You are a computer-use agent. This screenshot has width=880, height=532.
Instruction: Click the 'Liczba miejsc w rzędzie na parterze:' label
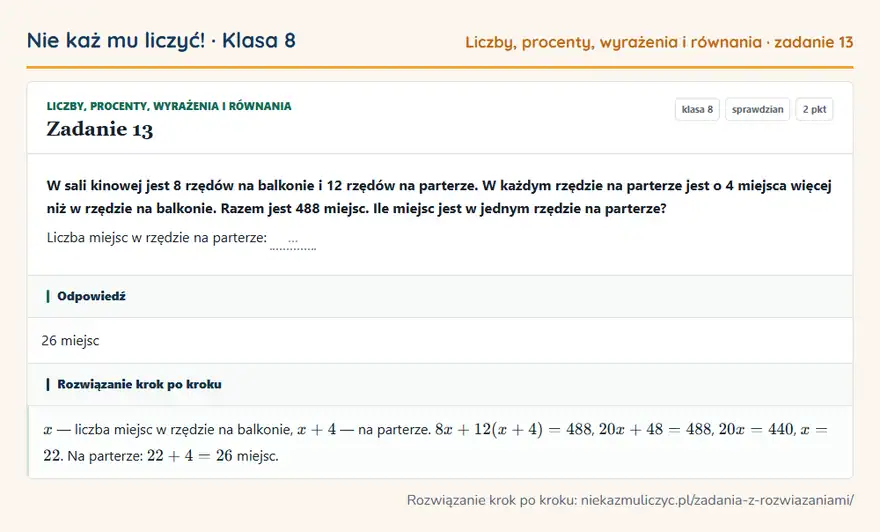[157, 238]
